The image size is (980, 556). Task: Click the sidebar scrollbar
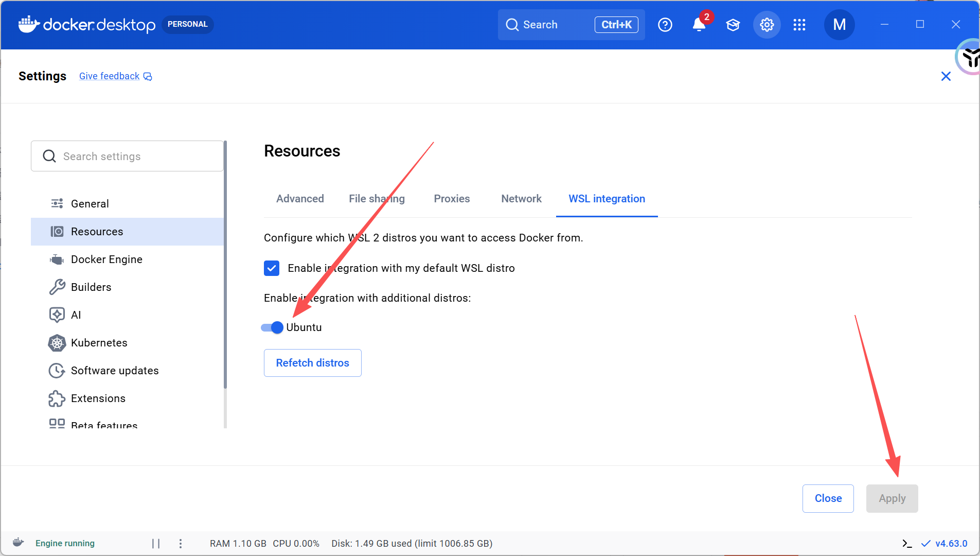click(x=225, y=264)
